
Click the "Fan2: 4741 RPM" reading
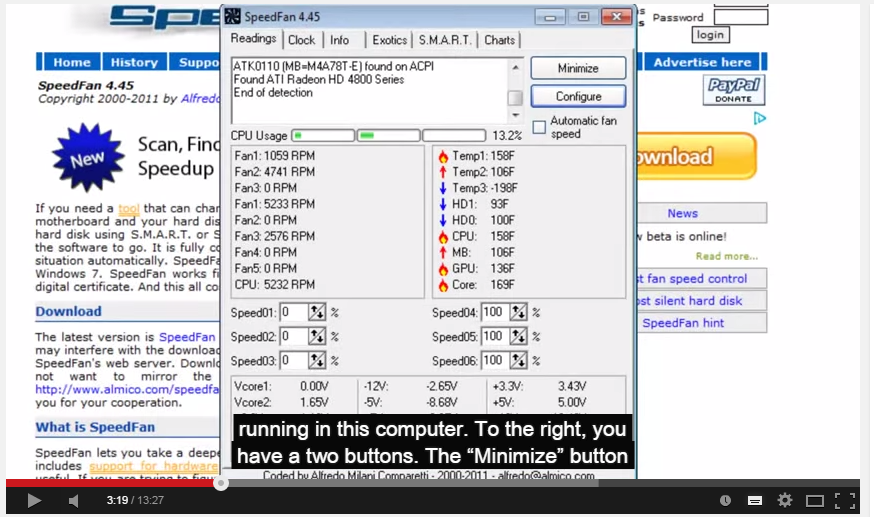pos(275,172)
